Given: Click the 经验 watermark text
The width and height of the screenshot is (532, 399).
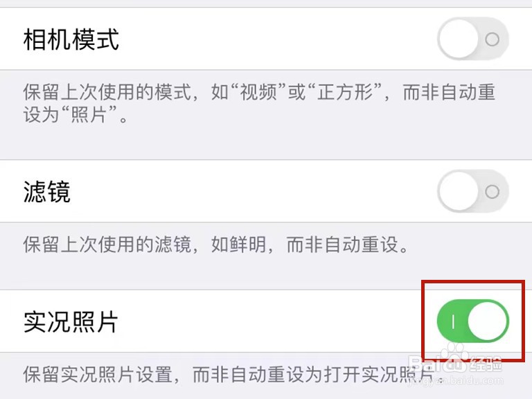Looking at the screenshot, I should point(486,364).
